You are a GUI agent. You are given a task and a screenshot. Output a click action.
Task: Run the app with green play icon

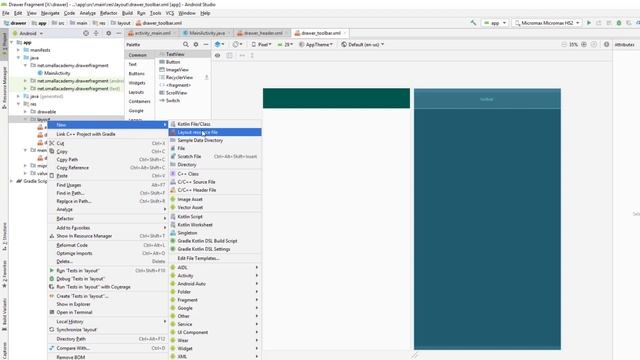589,23
